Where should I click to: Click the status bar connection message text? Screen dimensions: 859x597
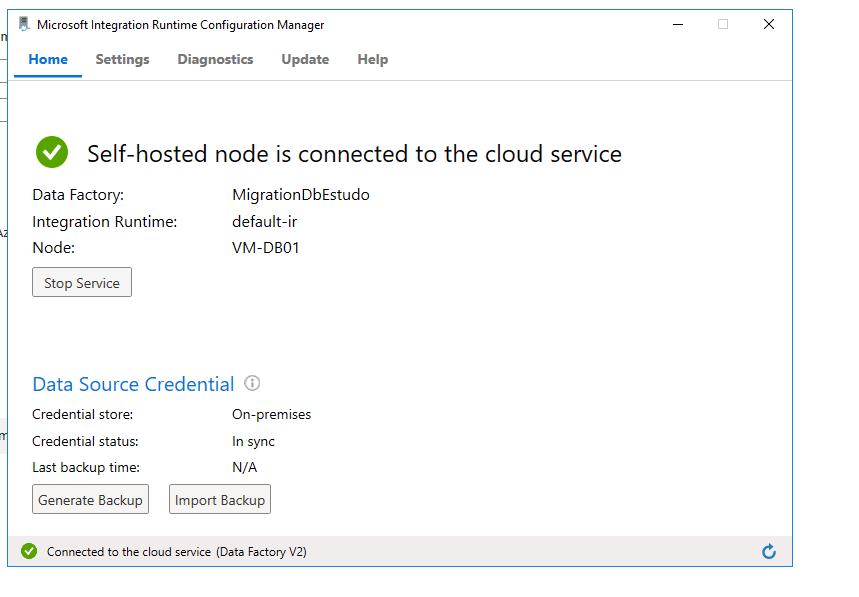click(x=176, y=551)
